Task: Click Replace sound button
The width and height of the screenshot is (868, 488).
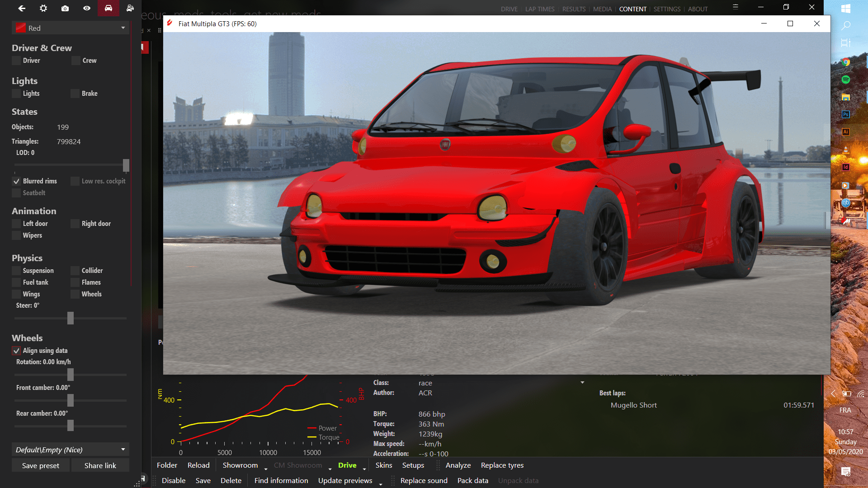Action: (x=424, y=481)
